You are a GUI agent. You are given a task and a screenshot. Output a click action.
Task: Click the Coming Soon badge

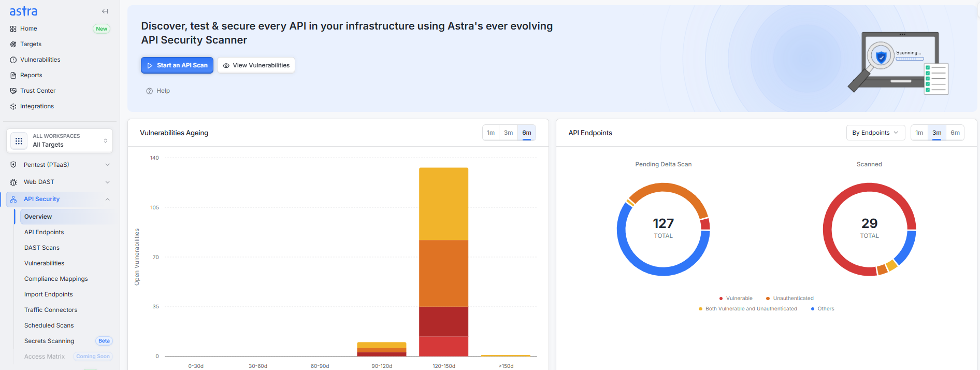93,357
